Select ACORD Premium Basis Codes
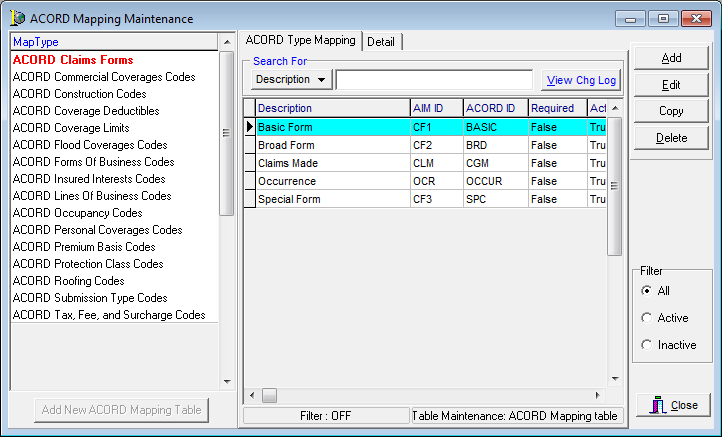 [x=114, y=247]
